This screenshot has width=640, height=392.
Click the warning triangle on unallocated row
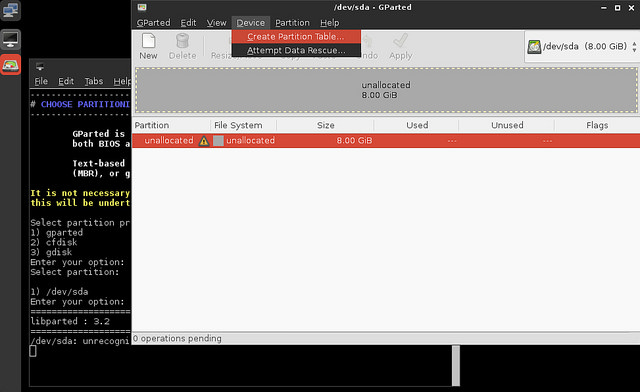(x=204, y=141)
